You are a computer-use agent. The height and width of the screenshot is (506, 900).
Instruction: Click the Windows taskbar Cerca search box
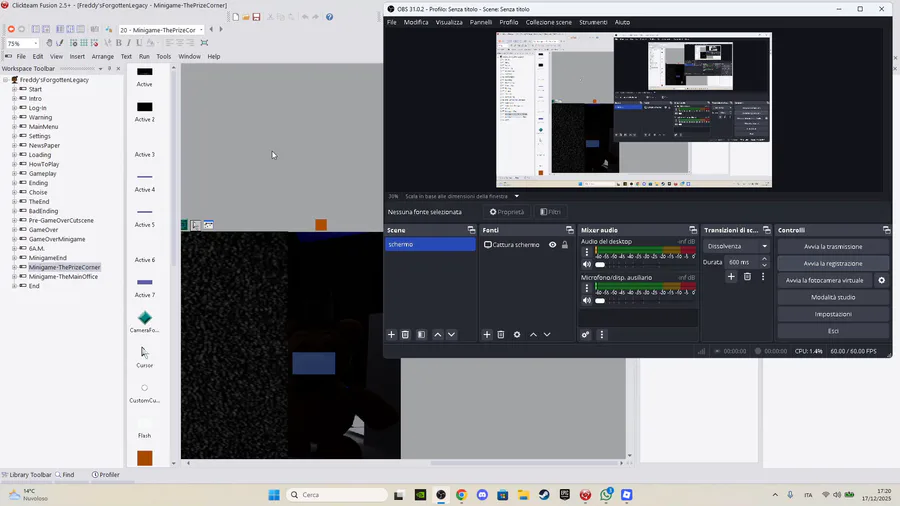click(x=337, y=495)
